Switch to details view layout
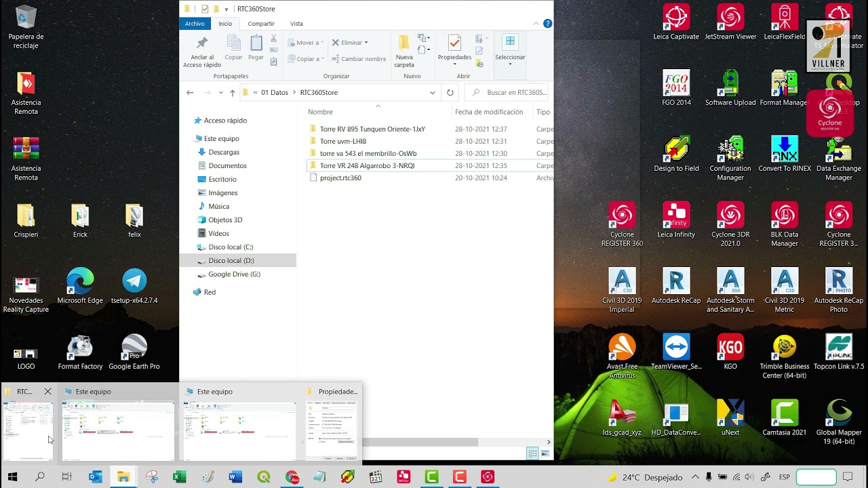Viewport: 868px width, 488px height. (533, 453)
